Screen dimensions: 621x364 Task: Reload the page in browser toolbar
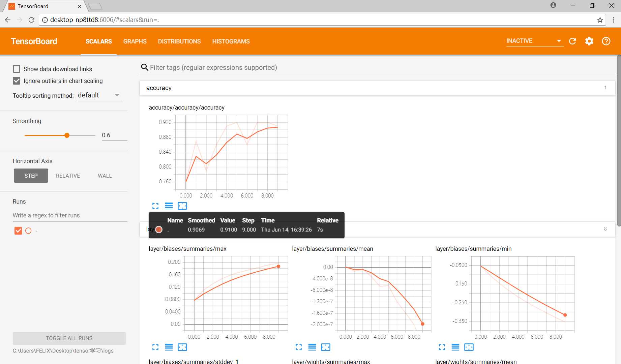pyautogui.click(x=31, y=20)
